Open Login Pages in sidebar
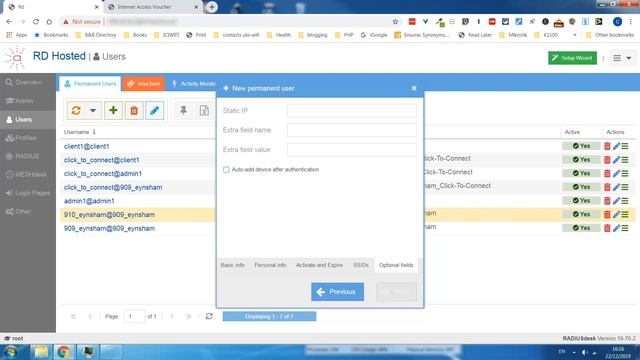The height and width of the screenshot is (360, 640). pos(28,193)
